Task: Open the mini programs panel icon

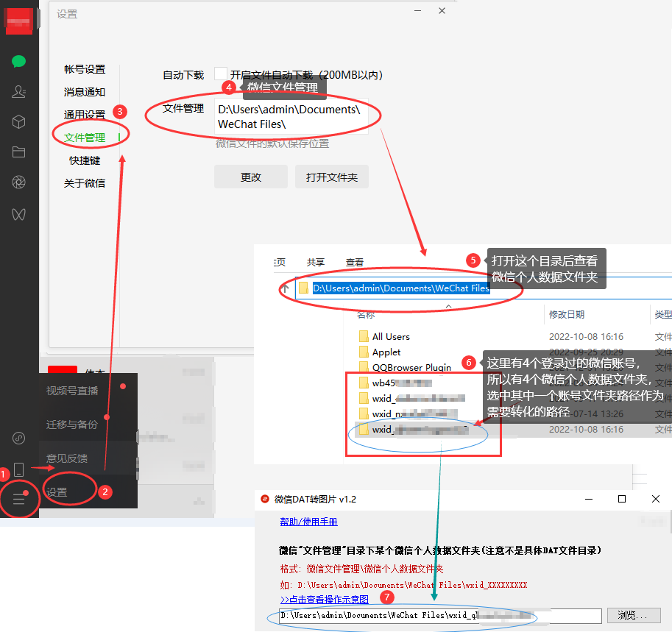Action: tap(18, 438)
